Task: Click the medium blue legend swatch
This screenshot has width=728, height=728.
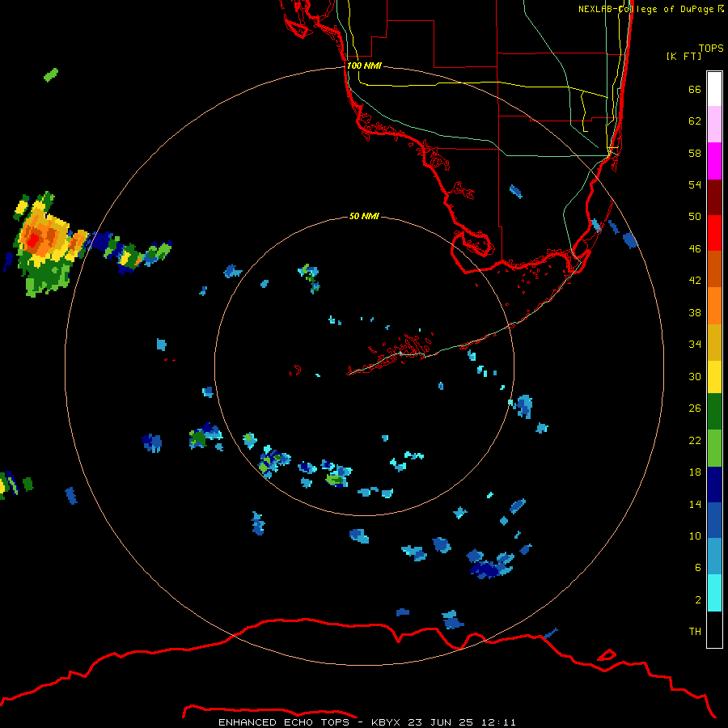Action: tap(714, 520)
